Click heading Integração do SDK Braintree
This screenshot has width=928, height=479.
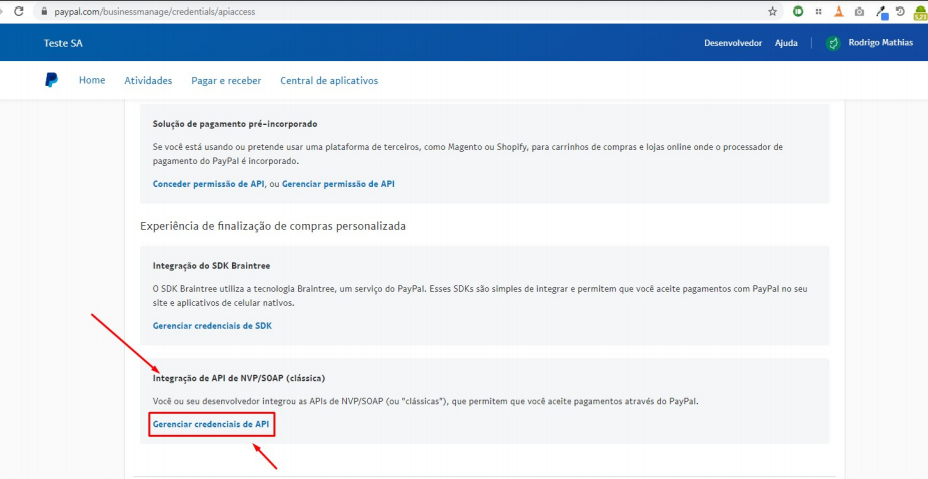[x=211, y=266]
